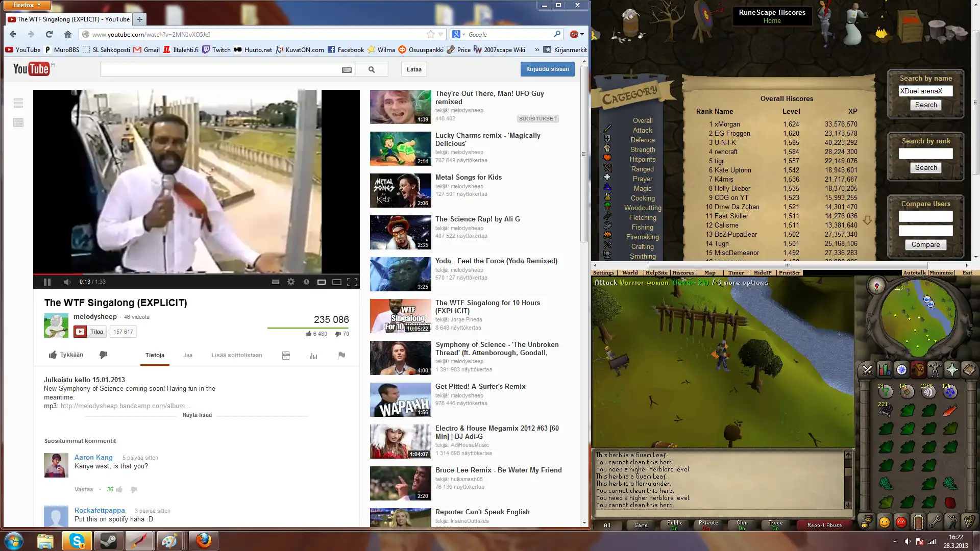Viewport: 980px width, 551px height.
Task: Toggle the Trade chat filter
Action: [x=775, y=525]
